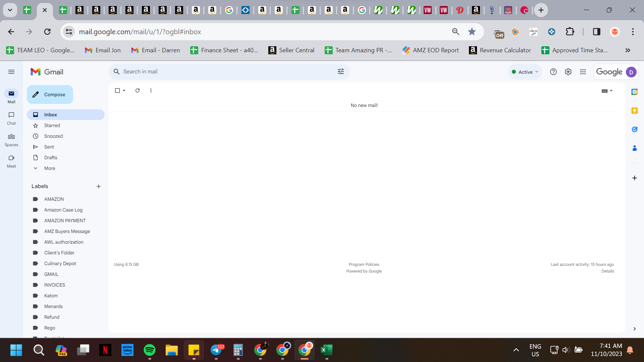Open Gmail Settings gear icon
This screenshot has width=644, height=362.
568,72
